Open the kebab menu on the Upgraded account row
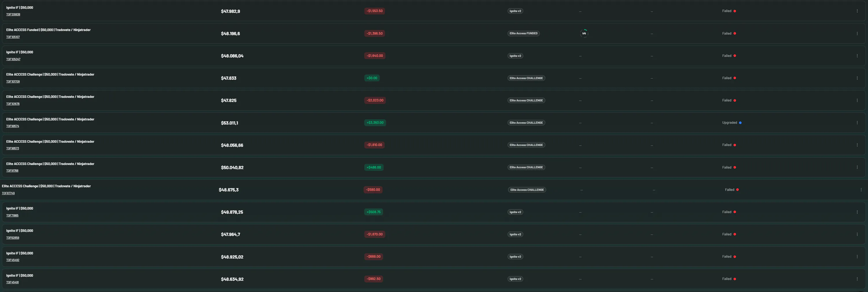868x292 pixels. coord(857,123)
